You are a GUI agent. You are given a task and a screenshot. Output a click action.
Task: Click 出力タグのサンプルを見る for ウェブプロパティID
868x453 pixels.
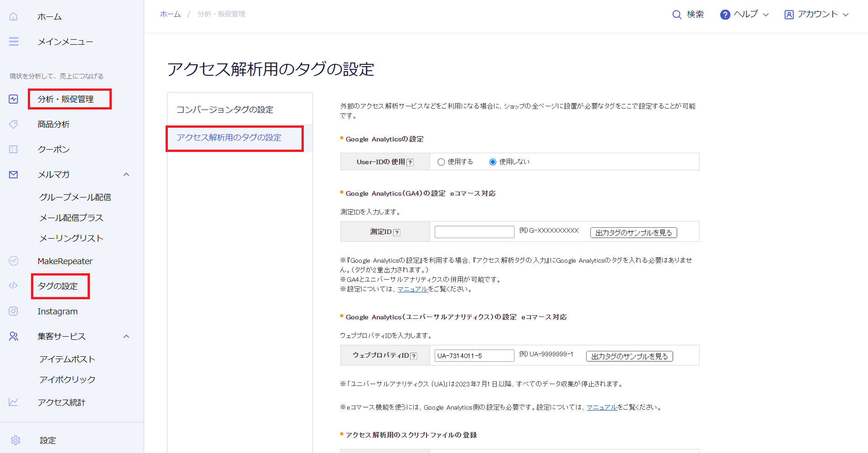[x=629, y=356]
